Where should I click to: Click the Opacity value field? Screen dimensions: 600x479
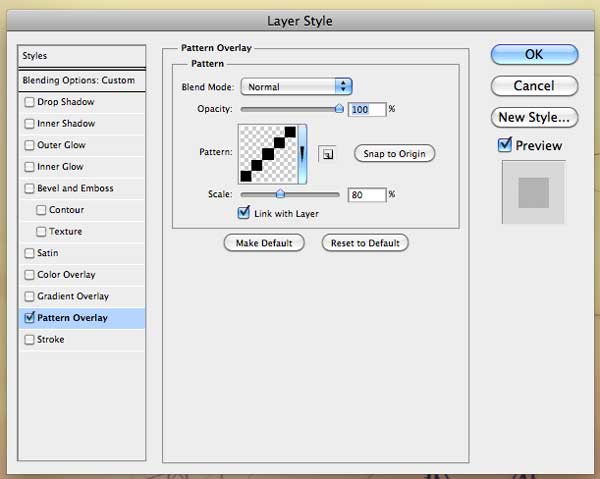[367, 110]
